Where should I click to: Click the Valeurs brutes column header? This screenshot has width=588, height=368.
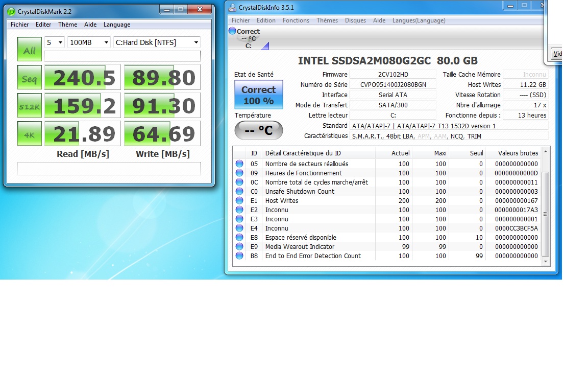[518, 153]
